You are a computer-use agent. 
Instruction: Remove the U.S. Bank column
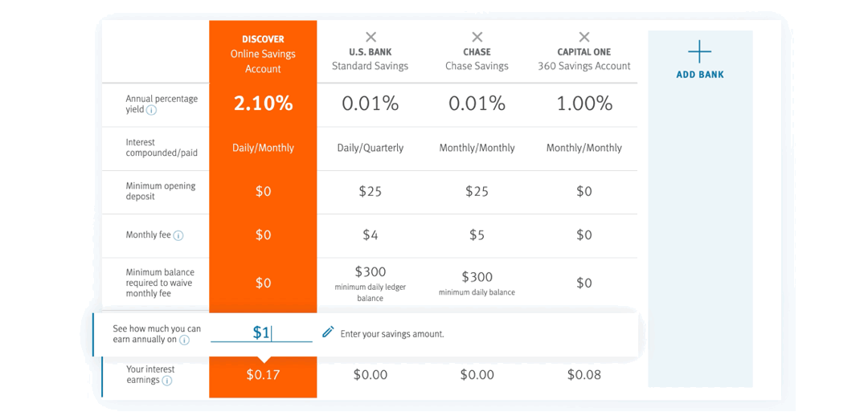click(371, 37)
